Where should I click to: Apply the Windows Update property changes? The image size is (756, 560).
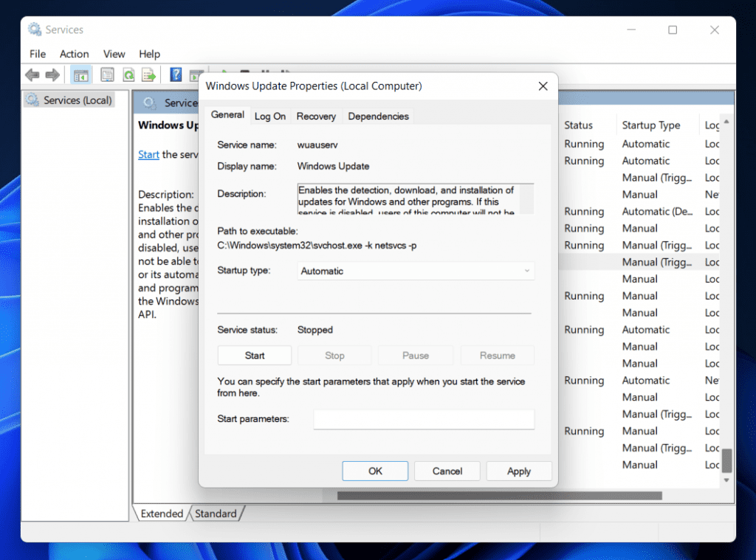pyautogui.click(x=519, y=471)
